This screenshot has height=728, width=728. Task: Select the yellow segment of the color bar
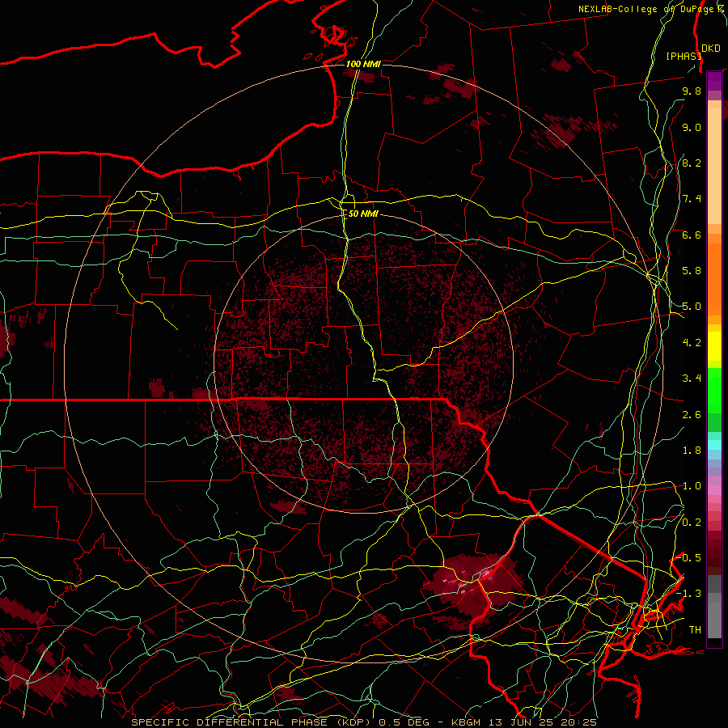[x=714, y=346]
